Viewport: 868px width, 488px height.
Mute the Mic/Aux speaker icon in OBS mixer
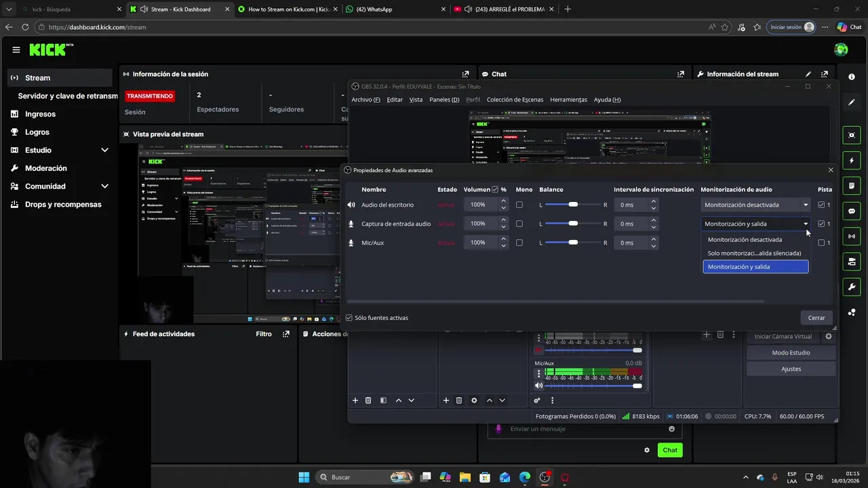point(538,386)
